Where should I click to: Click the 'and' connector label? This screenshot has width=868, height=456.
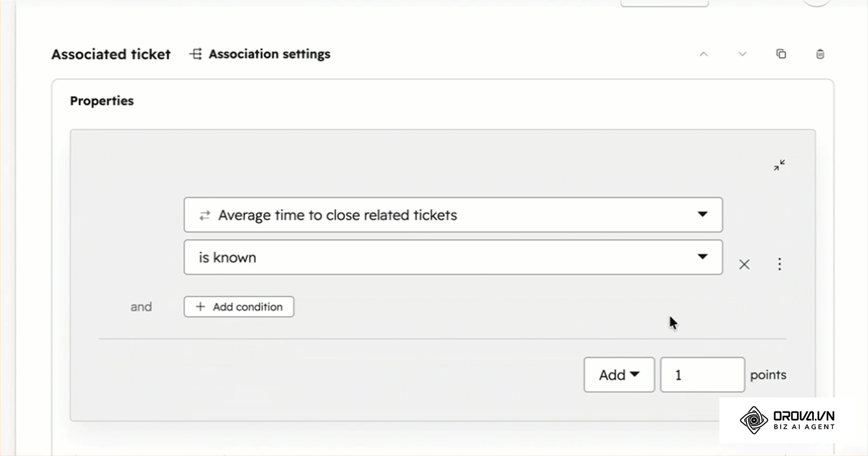[x=141, y=307]
